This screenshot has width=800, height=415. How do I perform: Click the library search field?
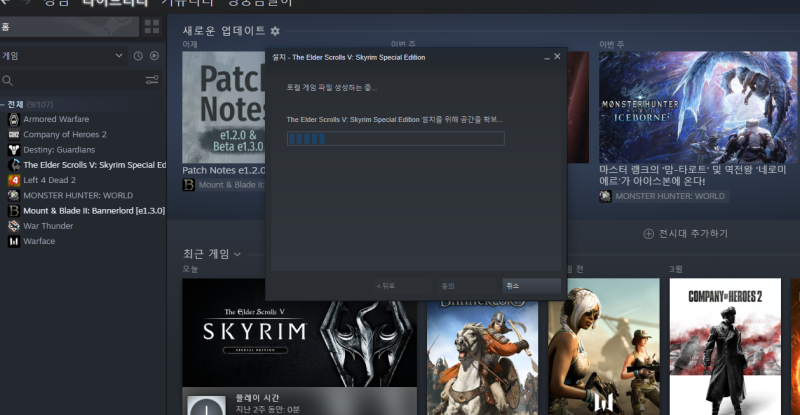pyautogui.click(x=79, y=80)
